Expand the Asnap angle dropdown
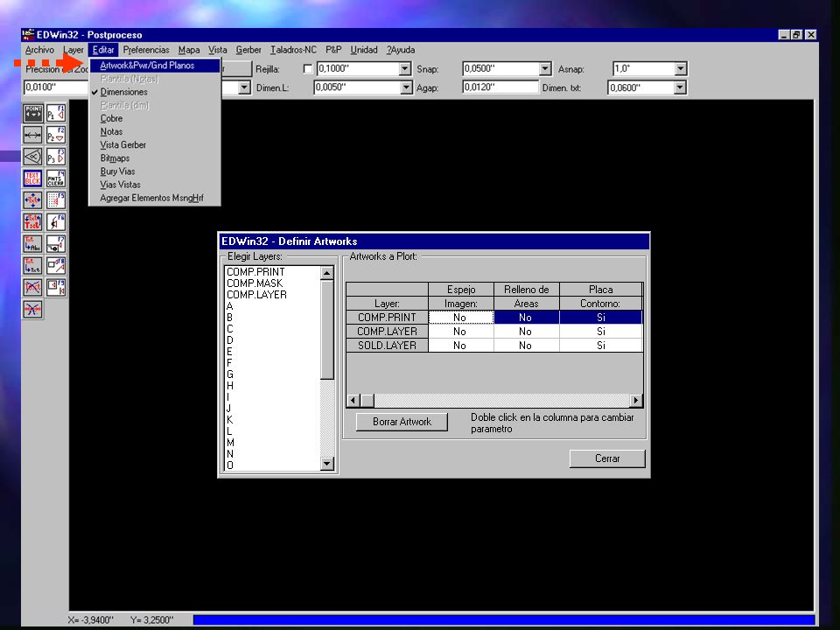 pyautogui.click(x=681, y=69)
